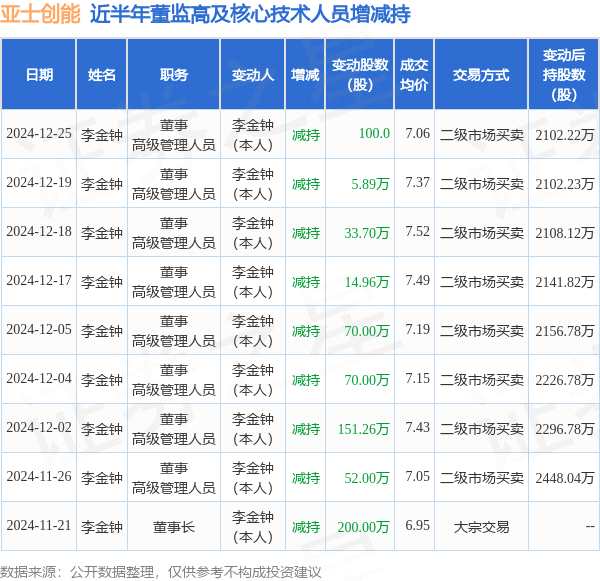The width and height of the screenshot is (600, 581).
Task: Click the share change value 151.26万
Action: (x=363, y=429)
